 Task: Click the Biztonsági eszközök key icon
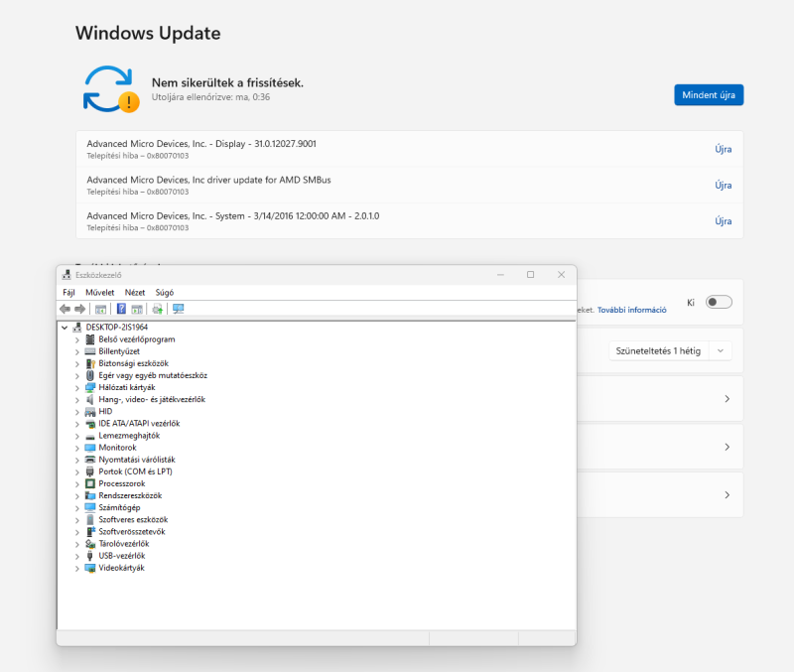[x=90, y=363]
